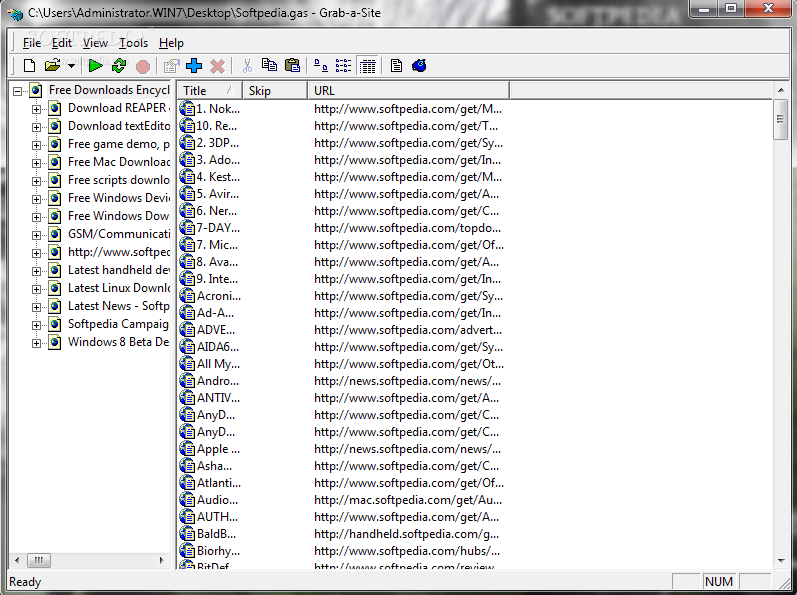Sort by the URL column header
This screenshot has width=797, height=595.
click(x=408, y=91)
